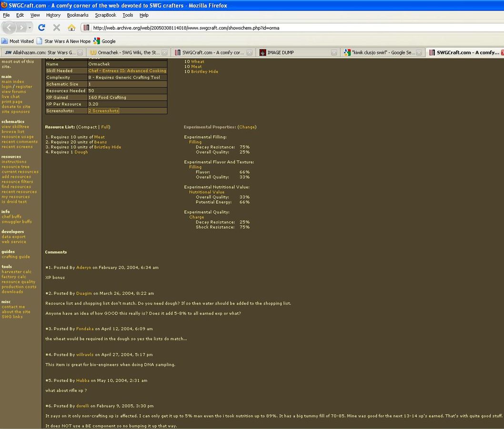This screenshot has height=429, width=504.
Task: View profile of commenter Aderyn
Action: tap(84, 267)
